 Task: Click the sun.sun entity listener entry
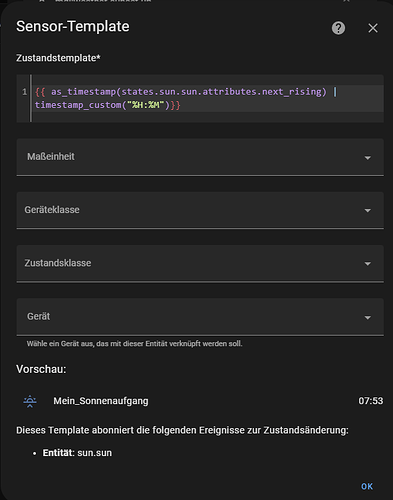tap(77, 453)
